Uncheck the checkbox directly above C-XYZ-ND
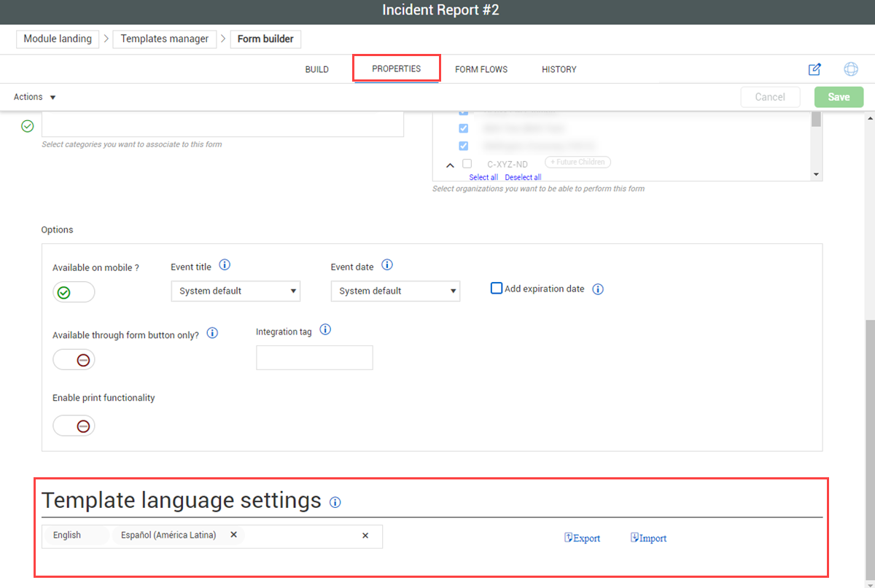Image resolution: width=875 pixels, height=588 pixels. tap(463, 146)
